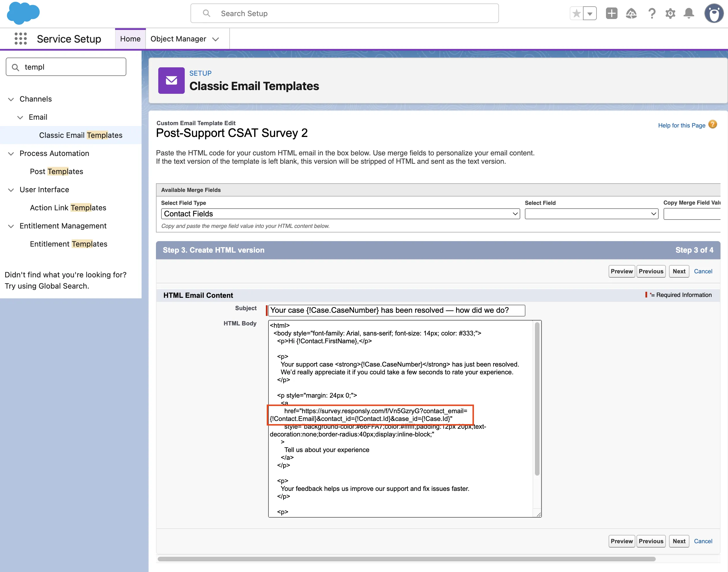Switch to the Object Manager tab
728x572 pixels.
point(178,39)
